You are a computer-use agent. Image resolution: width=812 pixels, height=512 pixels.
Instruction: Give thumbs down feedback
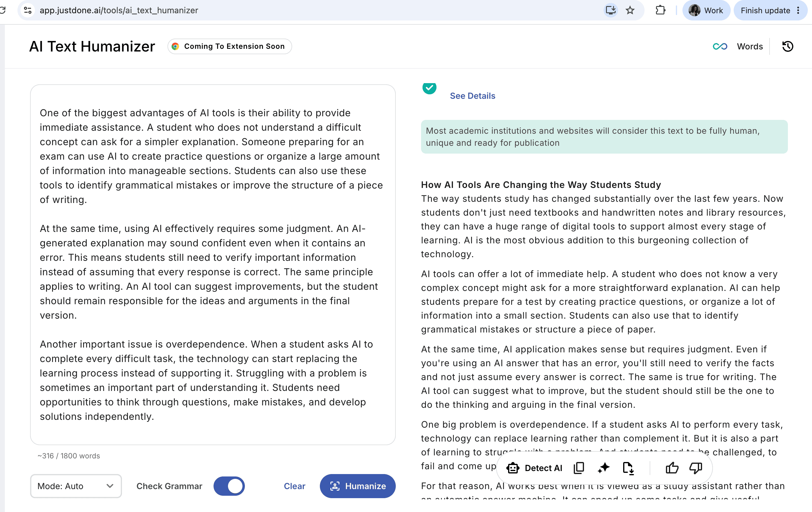pyautogui.click(x=696, y=468)
